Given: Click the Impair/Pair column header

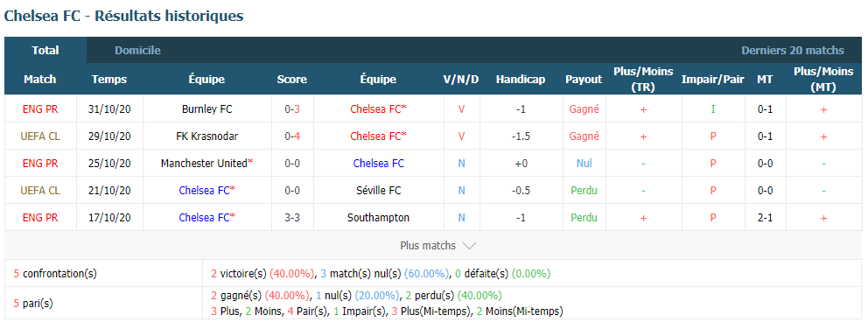Looking at the screenshot, I should coord(713,80).
